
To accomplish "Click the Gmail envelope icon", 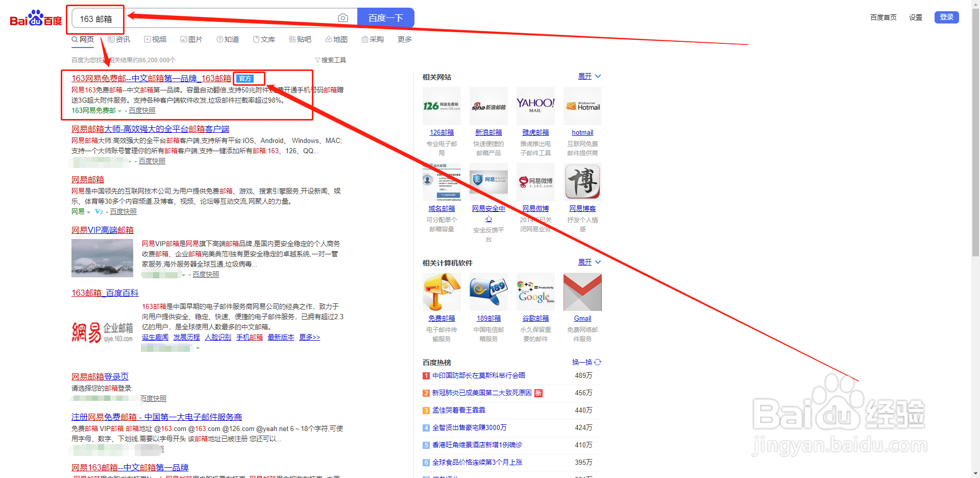I will pos(582,292).
